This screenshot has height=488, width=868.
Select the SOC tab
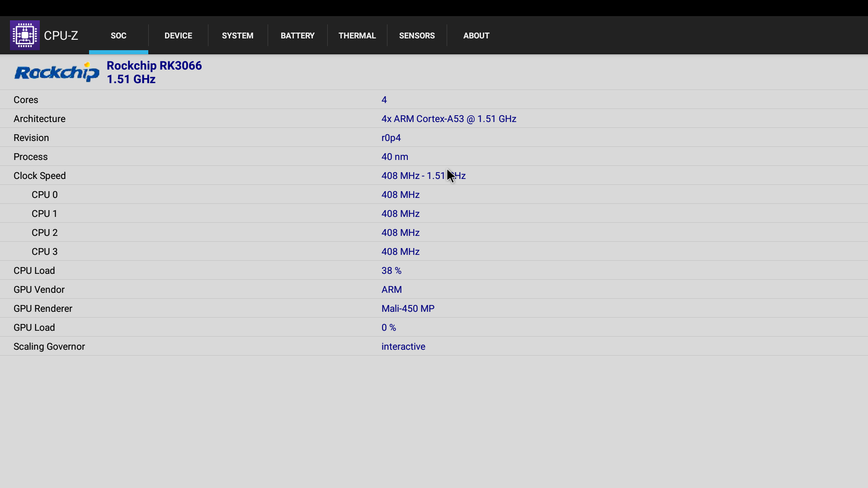coord(118,36)
